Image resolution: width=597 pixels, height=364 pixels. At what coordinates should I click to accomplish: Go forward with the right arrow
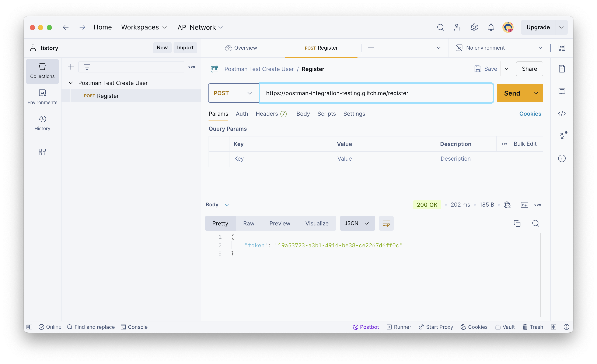point(82,27)
